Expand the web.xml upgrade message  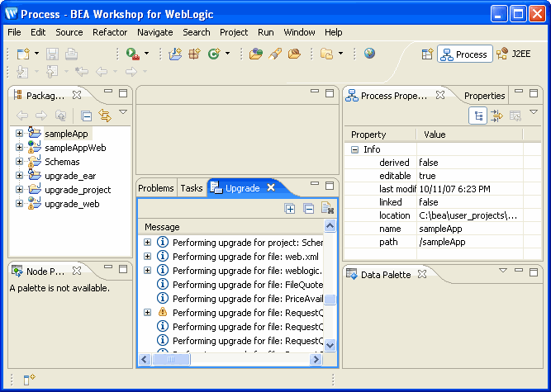[x=148, y=257]
